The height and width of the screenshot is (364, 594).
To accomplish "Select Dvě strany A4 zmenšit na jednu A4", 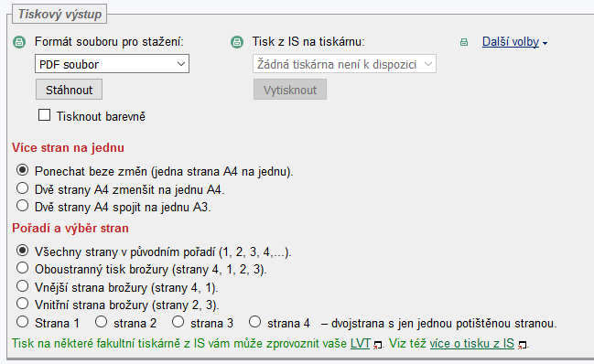I will click(22, 188).
